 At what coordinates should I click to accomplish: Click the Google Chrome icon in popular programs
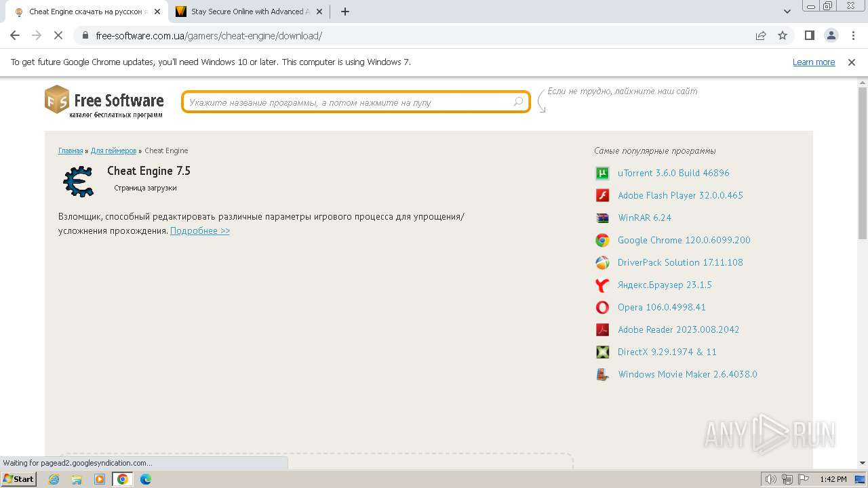(602, 241)
